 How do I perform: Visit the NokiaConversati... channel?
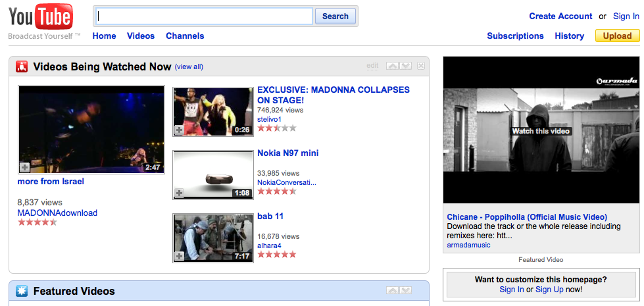[287, 182]
